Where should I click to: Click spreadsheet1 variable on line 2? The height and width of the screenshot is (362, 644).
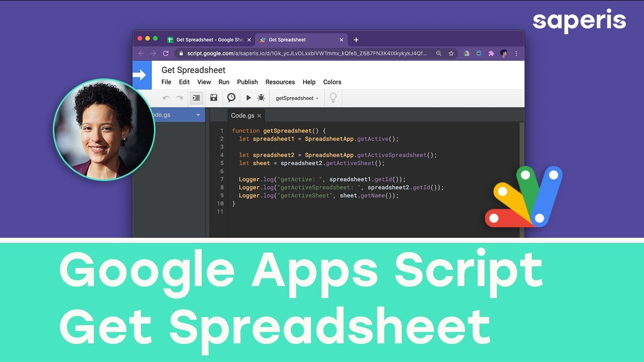(x=274, y=139)
